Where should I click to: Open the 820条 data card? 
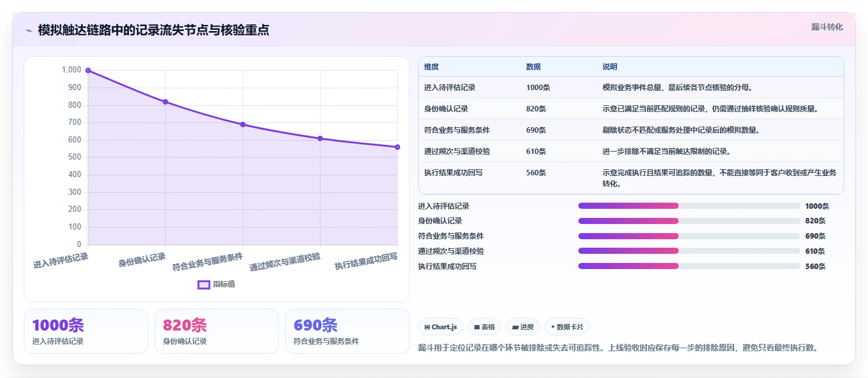tap(216, 331)
